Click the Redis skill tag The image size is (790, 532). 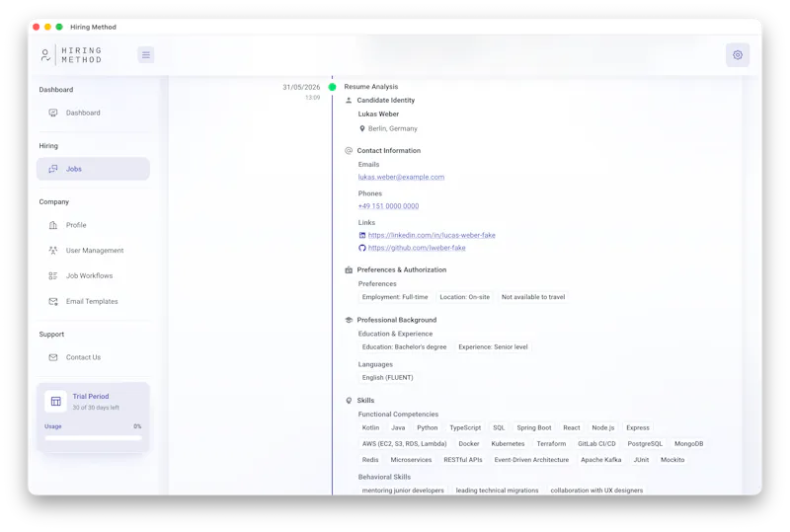pyautogui.click(x=369, y=460)
